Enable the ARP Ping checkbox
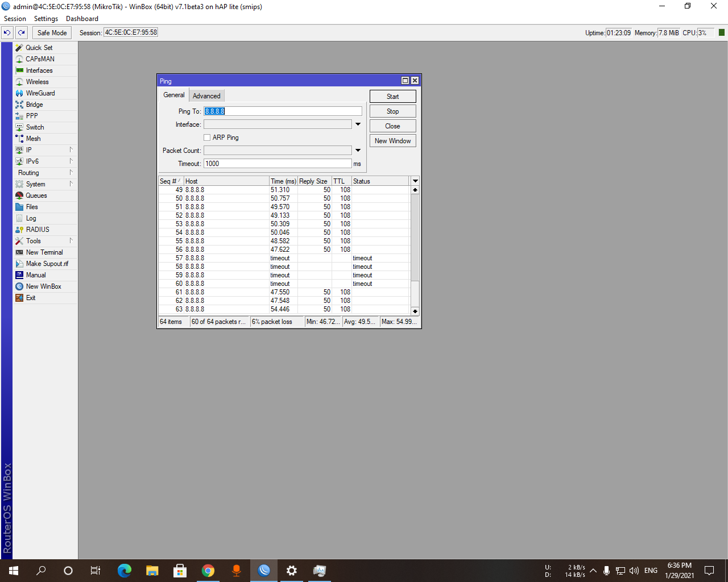The image size is (728, 582). (x=207, y=137)
